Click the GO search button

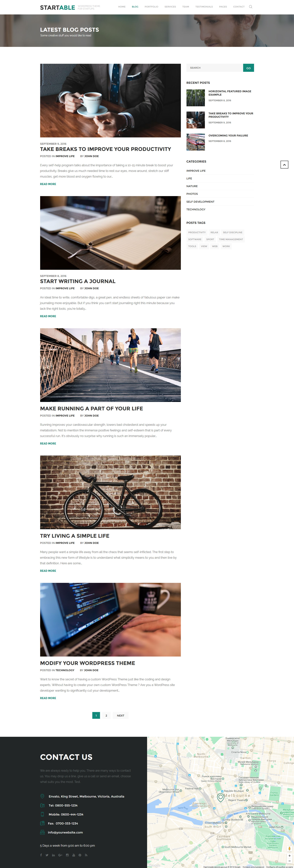tap(248, 68)
